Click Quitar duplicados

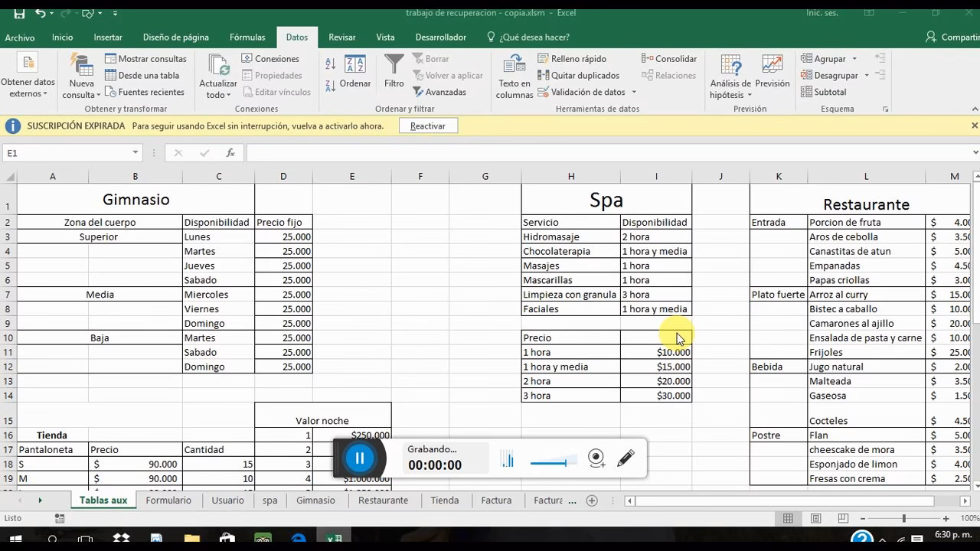pyautogui.click(x=578, y=76)
